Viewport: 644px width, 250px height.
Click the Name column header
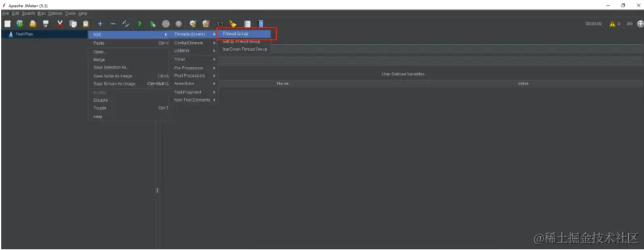(x=283, y=83)
